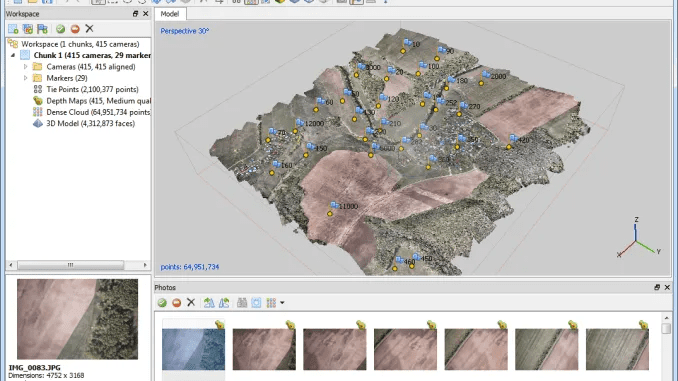This screenshot has width=678, height=381.
Task: Select the Workspace root tree item
Action: point(80,44)
